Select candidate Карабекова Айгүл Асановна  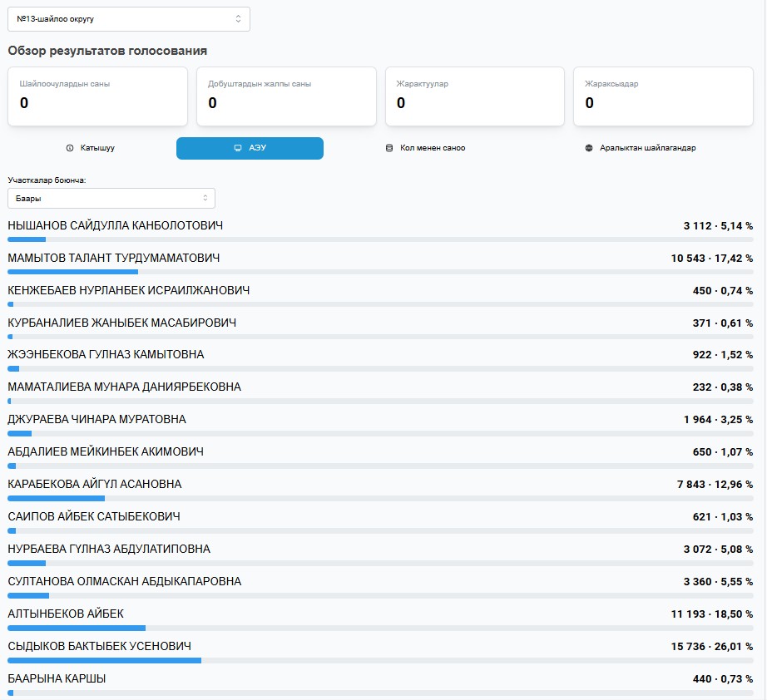pyautogui.click(x=95, y=484)
